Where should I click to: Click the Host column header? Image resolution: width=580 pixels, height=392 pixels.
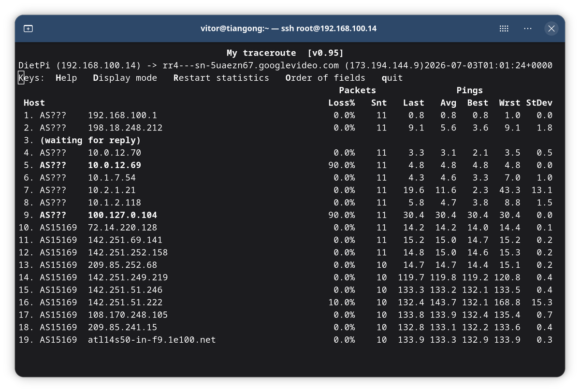pyautogui.click(x=34, y=103)
